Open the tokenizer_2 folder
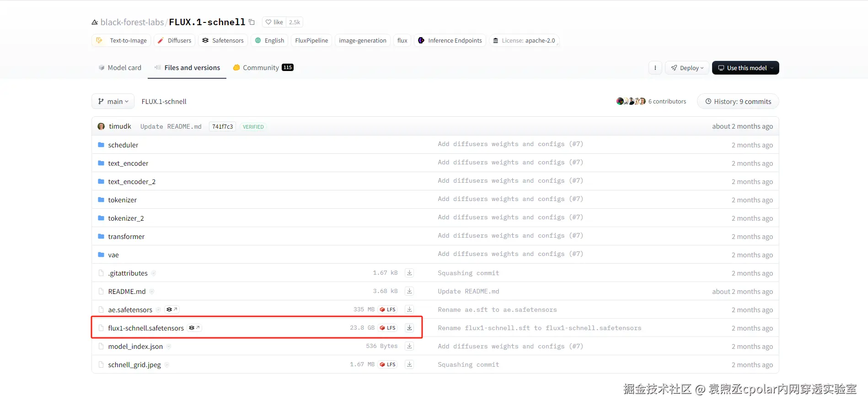 tap(126, 218)
